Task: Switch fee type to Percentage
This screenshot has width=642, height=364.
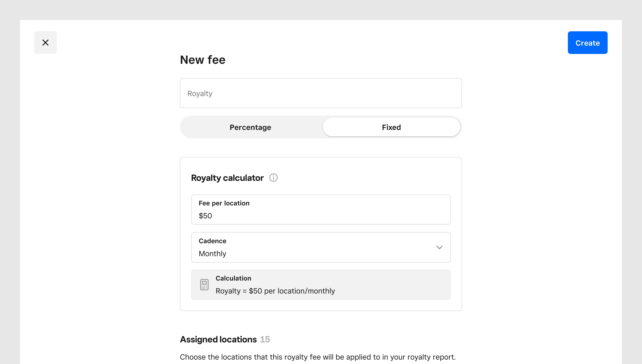Action: point(250,127)
